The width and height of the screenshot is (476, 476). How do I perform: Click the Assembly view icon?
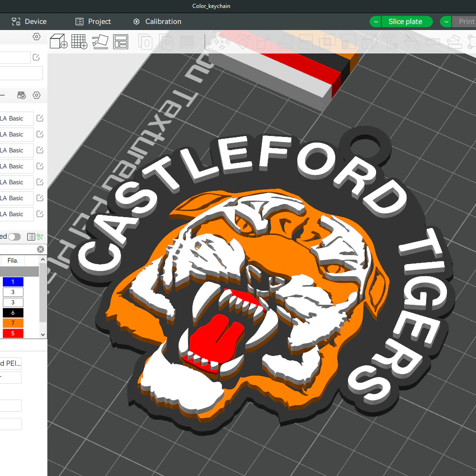coord(454,42)
